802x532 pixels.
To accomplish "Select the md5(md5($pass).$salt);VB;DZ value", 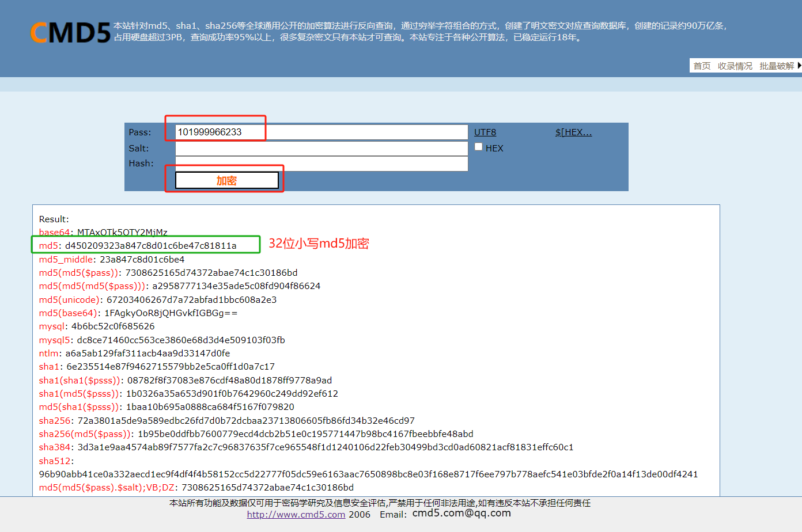I will point(268,487).
